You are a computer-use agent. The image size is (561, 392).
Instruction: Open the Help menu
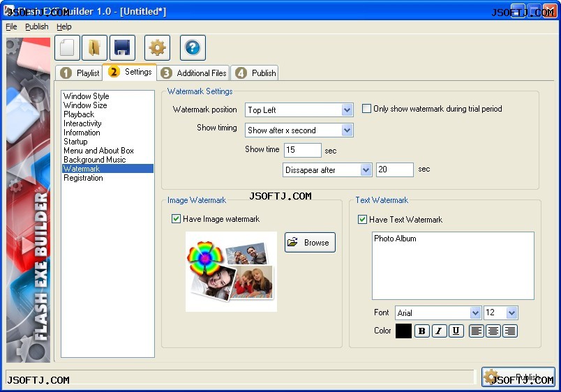[x=63, y=27]
